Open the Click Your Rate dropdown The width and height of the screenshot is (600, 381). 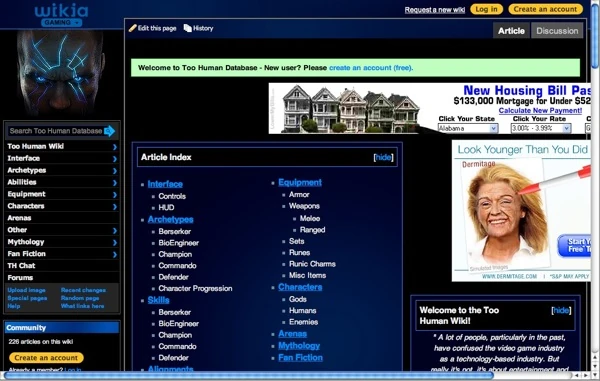point(541,129)
